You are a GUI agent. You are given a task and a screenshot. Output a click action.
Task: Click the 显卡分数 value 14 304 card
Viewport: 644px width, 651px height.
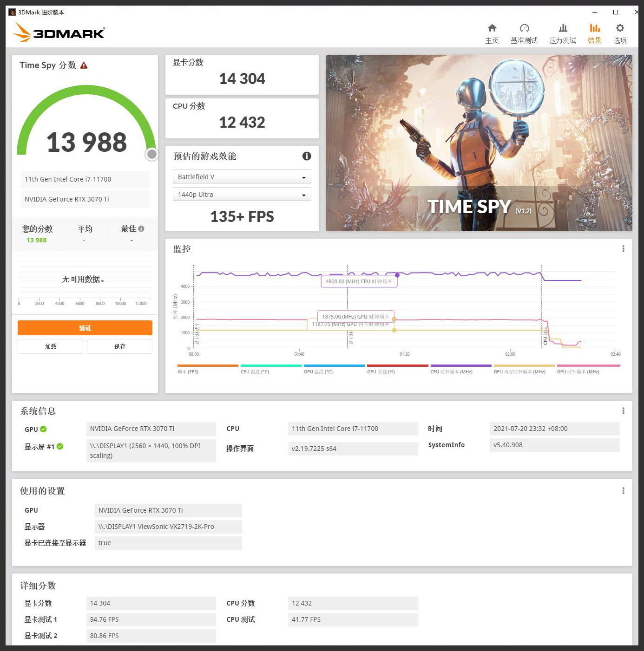coord(242,75)
